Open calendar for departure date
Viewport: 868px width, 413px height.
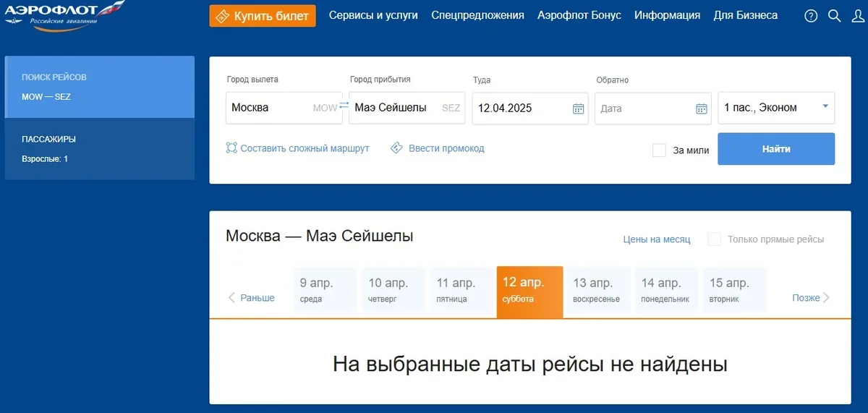coord(578,108)
